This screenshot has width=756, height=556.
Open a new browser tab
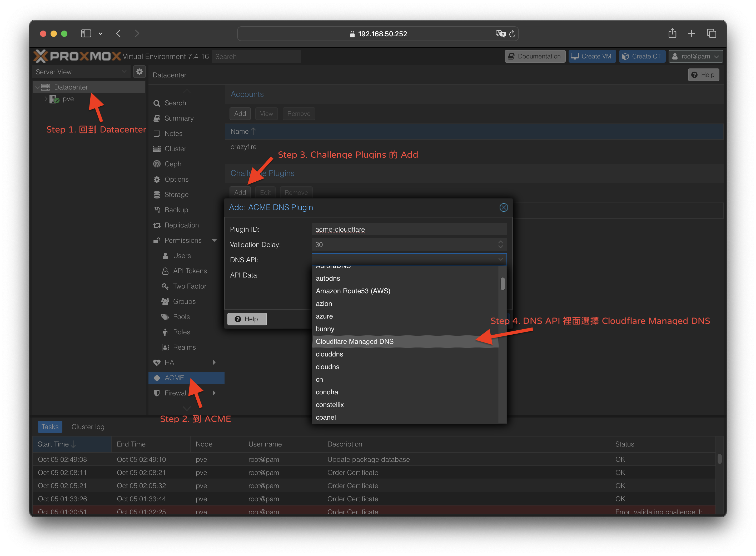click(692, 33)
